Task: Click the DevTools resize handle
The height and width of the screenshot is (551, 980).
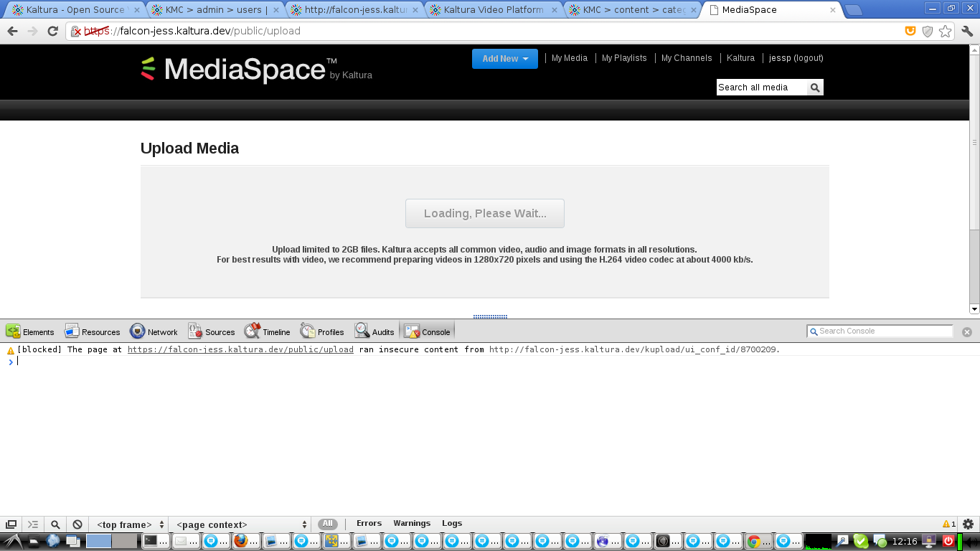Action: click(490, 316)
